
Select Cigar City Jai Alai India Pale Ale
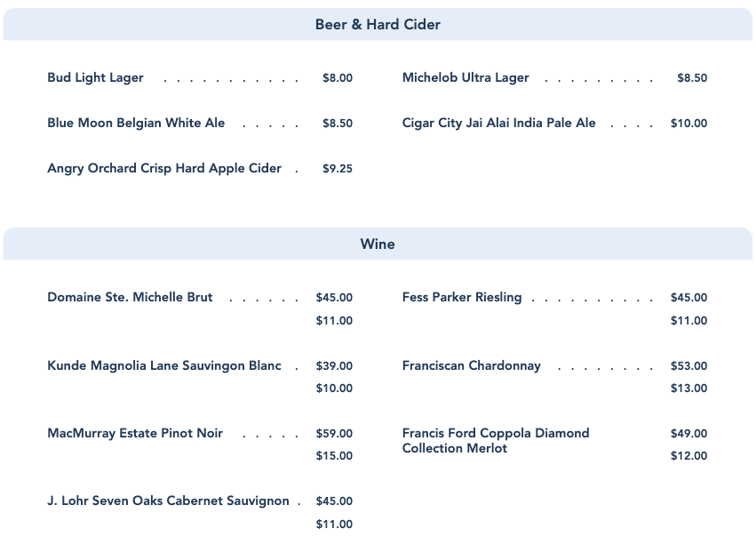pyautogui.click(x=498, y=124)
